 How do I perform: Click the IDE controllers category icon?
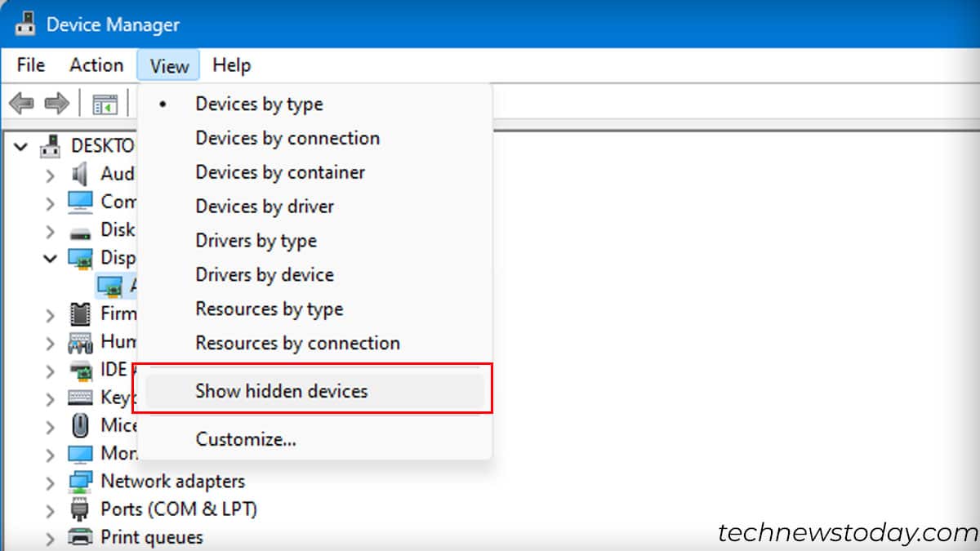click(80, 370)
